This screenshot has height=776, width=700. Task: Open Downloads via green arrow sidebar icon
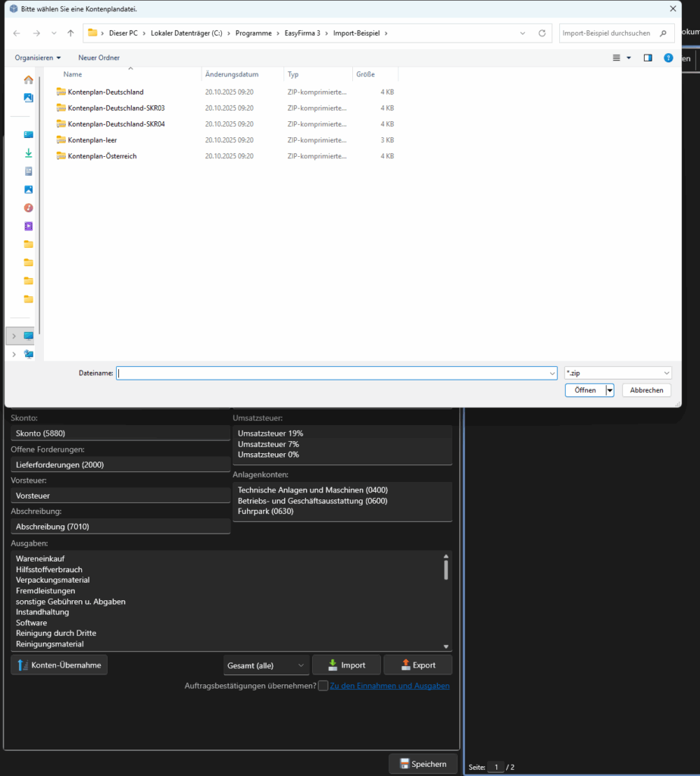coord(28,153)
